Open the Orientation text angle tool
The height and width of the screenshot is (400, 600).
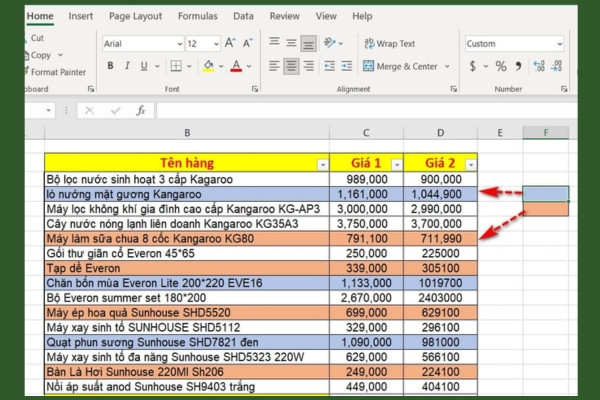(330, 43)
